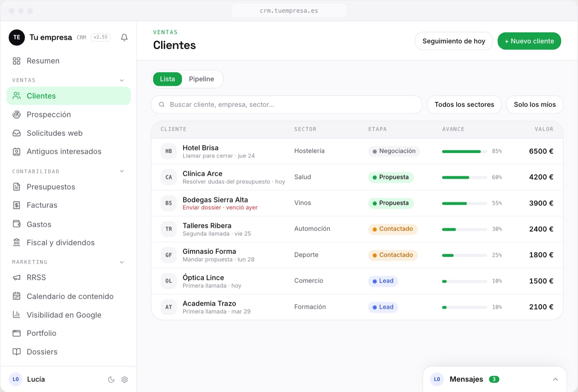Image resolution: width=578 pixels, height=392 pixels.
Task: Click the Fiscal y dividendos bank icon
Action: coord(17,243)
